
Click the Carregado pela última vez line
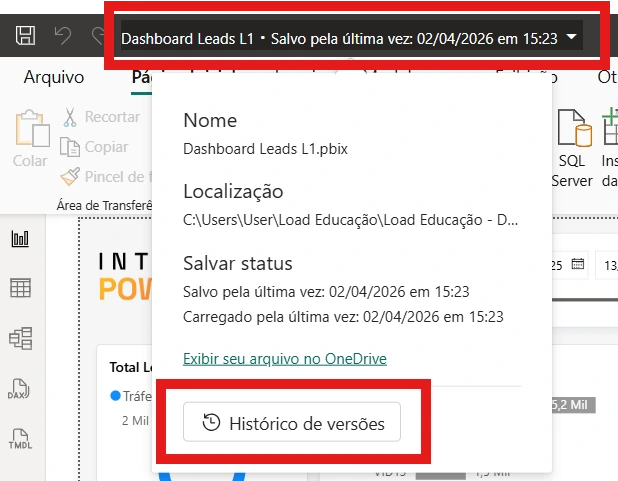[x=343, y=317]
